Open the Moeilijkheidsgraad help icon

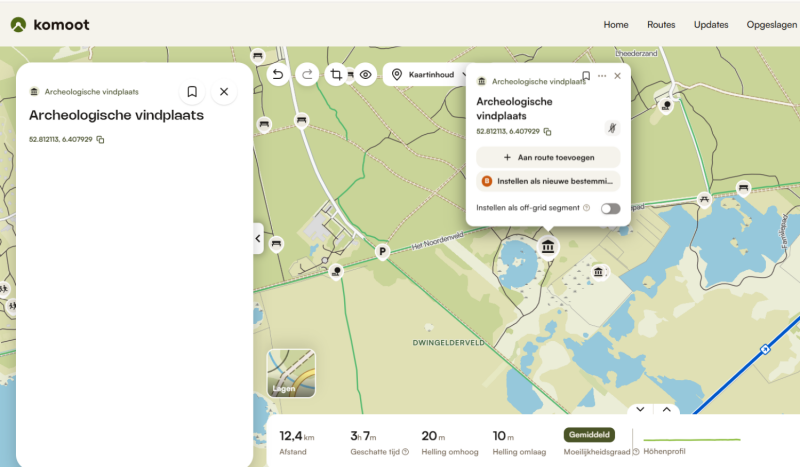click(636, 452)
